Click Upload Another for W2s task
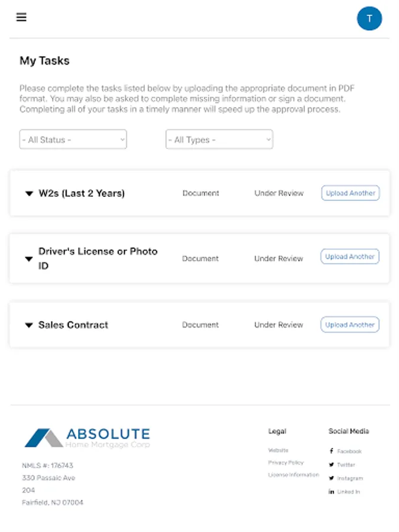Viewport: 399px width, 532px height. (350, 193)
